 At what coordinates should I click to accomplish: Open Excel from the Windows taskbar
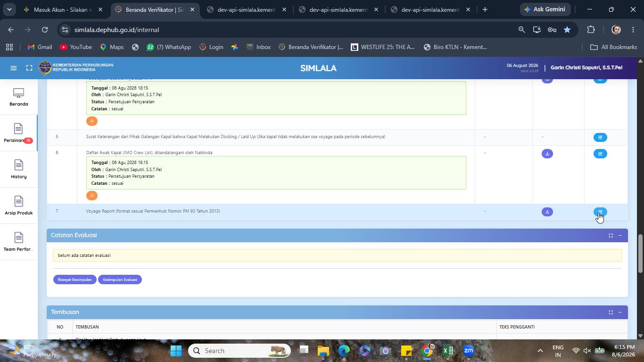point(447,351)
